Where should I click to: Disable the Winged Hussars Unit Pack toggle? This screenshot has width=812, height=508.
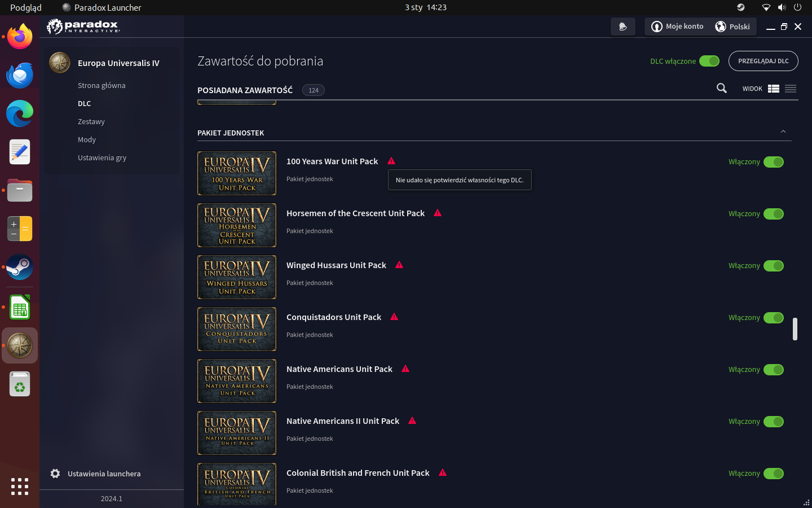[x=774, y=266]
